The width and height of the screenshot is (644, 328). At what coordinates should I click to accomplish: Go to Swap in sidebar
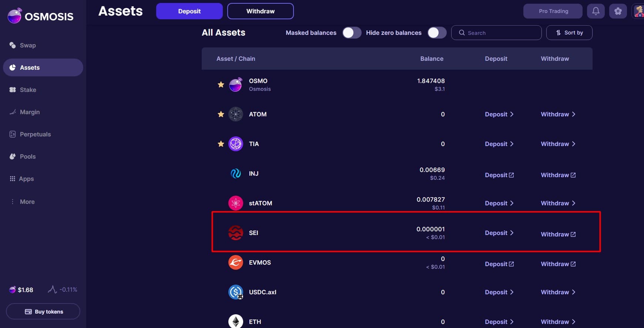(28, 45)
